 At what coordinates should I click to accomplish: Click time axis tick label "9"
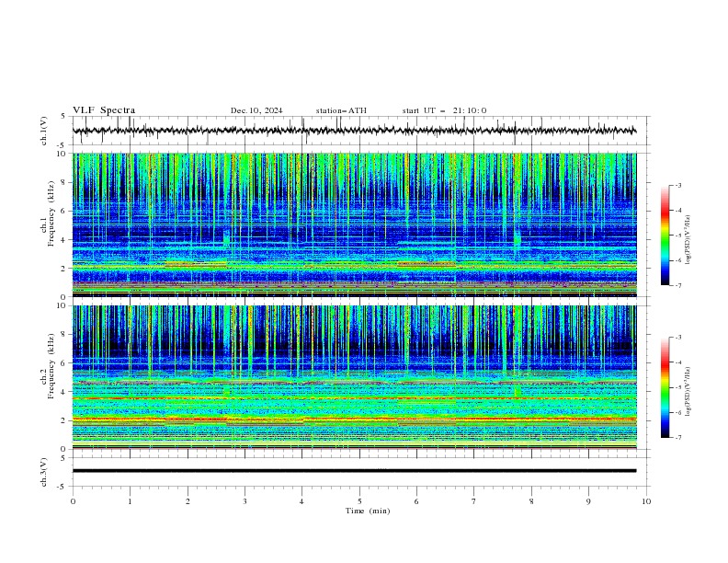(x=588, y=501)
